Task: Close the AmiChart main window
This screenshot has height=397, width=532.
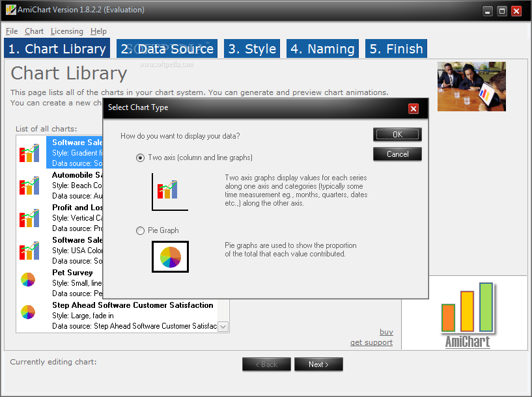Action: click(x=516, y=11)
